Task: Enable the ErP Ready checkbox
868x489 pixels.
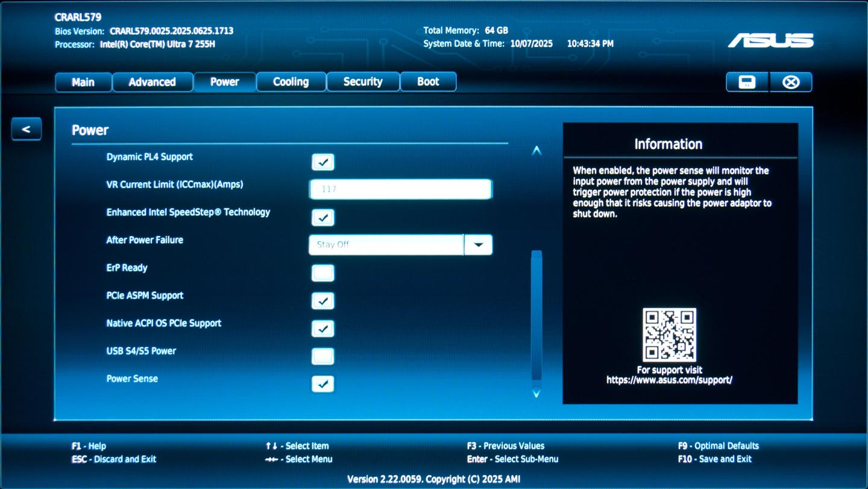Action: point(323,273)
